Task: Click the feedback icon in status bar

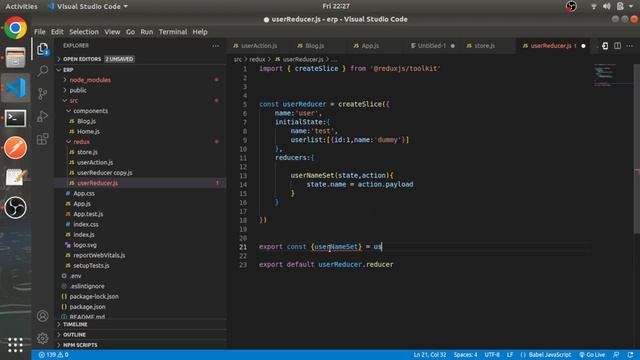Action: click(616, 355)
